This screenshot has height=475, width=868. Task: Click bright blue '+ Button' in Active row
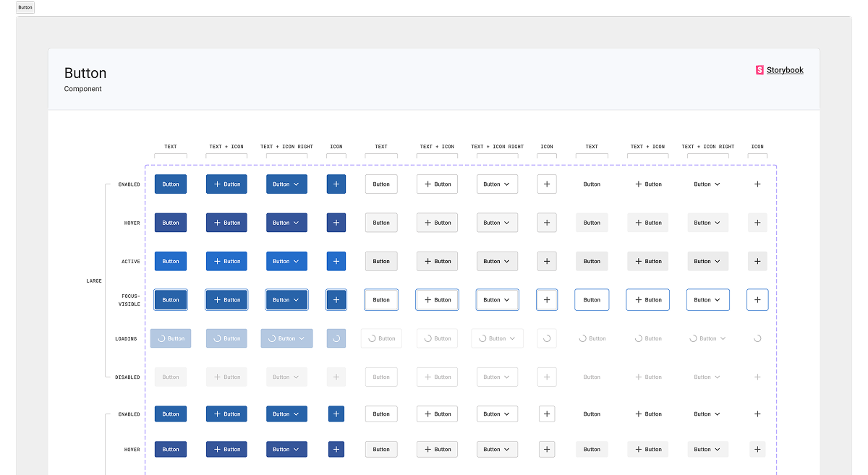coord(226,261)
